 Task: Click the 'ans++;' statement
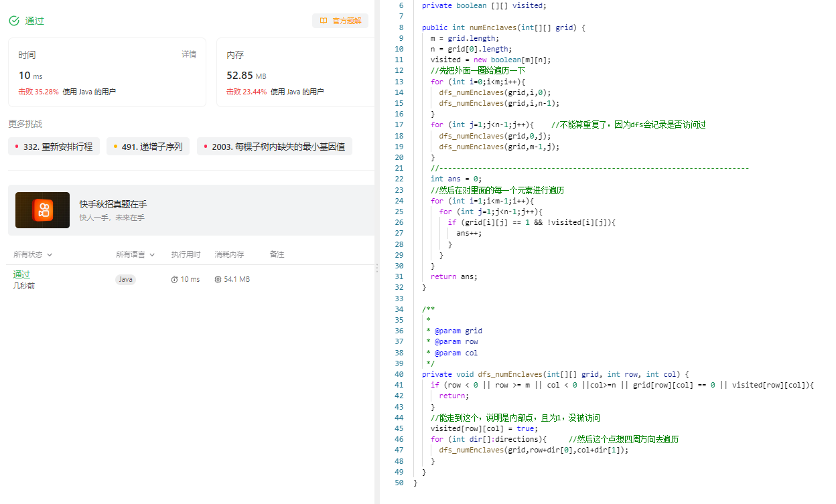click(469, 233)
